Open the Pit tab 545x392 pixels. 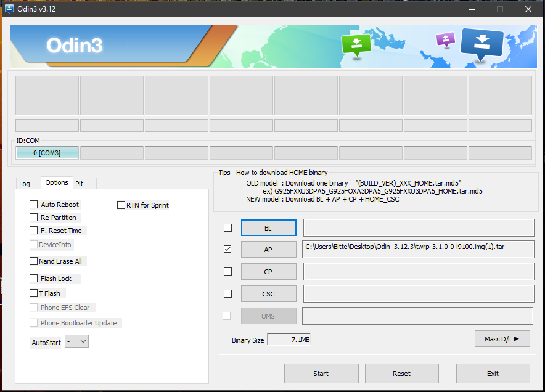tap(80, 184)
